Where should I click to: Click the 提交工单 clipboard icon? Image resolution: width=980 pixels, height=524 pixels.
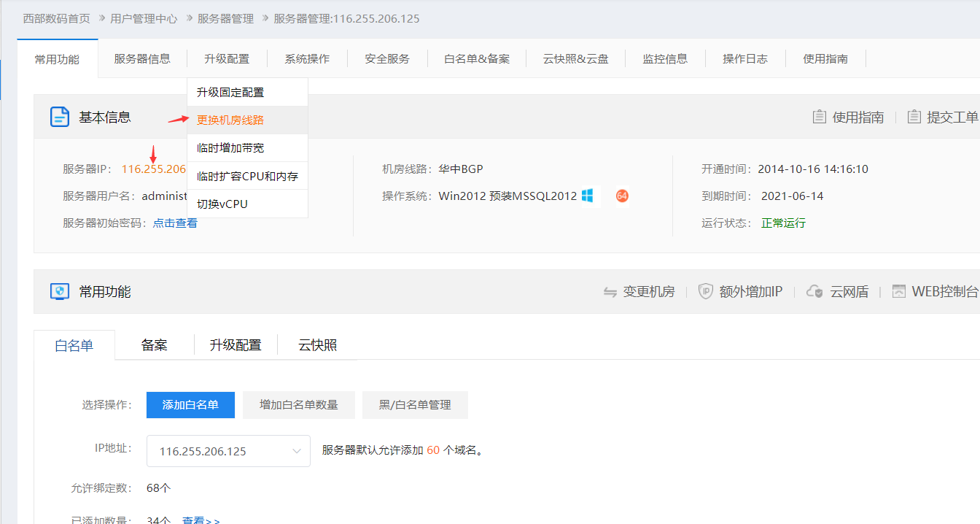(914, 116)
